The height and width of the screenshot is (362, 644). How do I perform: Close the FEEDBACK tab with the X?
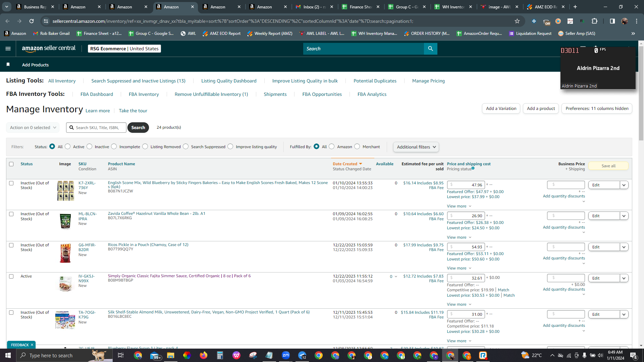32,345
